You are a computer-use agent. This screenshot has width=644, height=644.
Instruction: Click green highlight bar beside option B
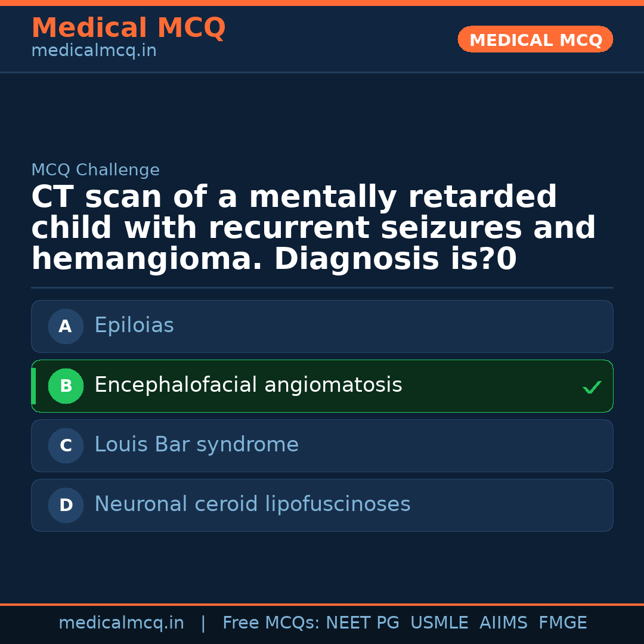click(x=33, y=386)
